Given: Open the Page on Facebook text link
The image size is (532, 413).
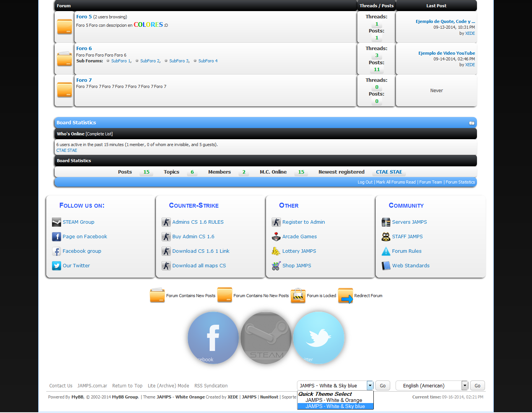Looking at the screenshot, I should coord(85,237).
